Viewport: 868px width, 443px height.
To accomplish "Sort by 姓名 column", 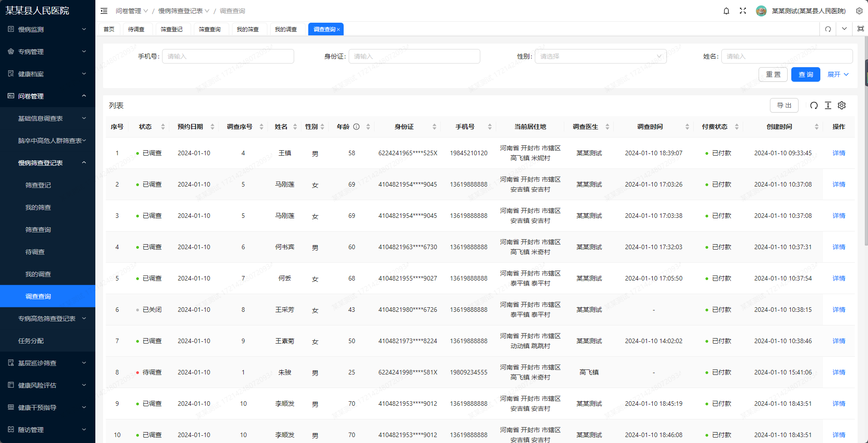I will click(295, 127).
